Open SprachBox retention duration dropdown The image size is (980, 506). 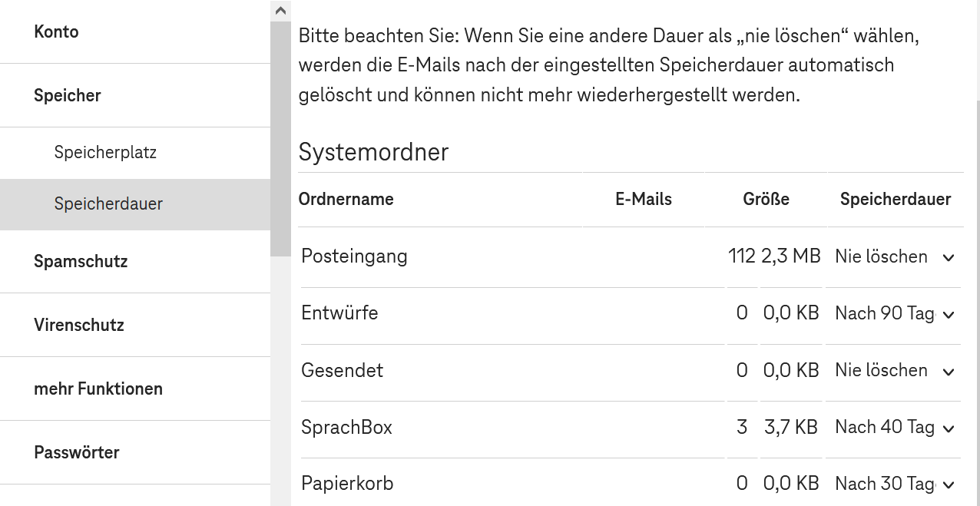(894, 428)
